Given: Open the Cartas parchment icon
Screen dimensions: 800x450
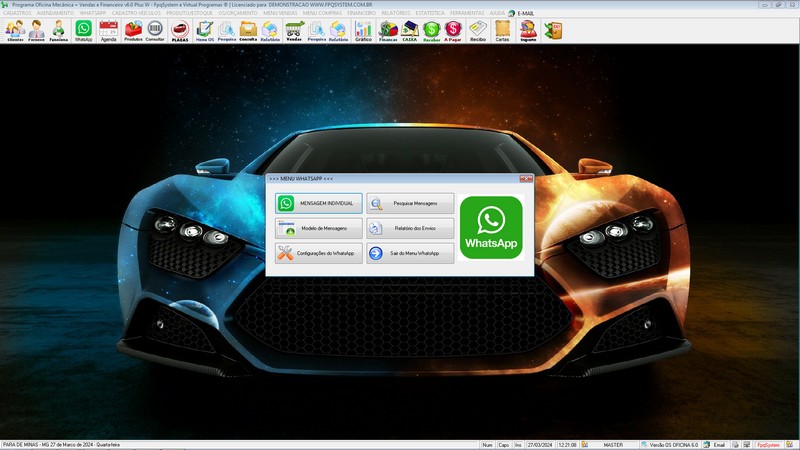Looking at the screenshot, I should (502, 31).
